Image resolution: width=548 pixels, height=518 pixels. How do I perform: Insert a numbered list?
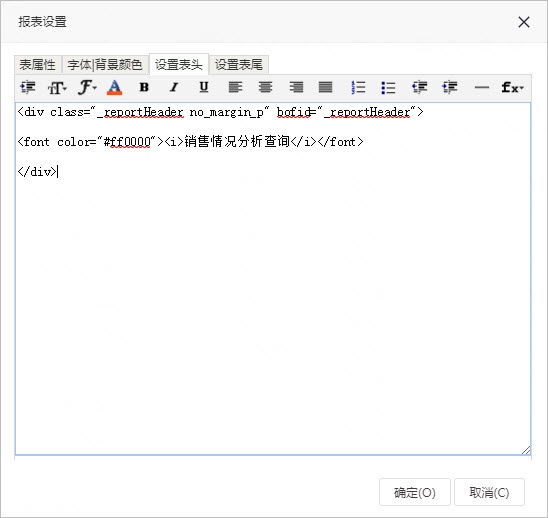click(358, 87)
